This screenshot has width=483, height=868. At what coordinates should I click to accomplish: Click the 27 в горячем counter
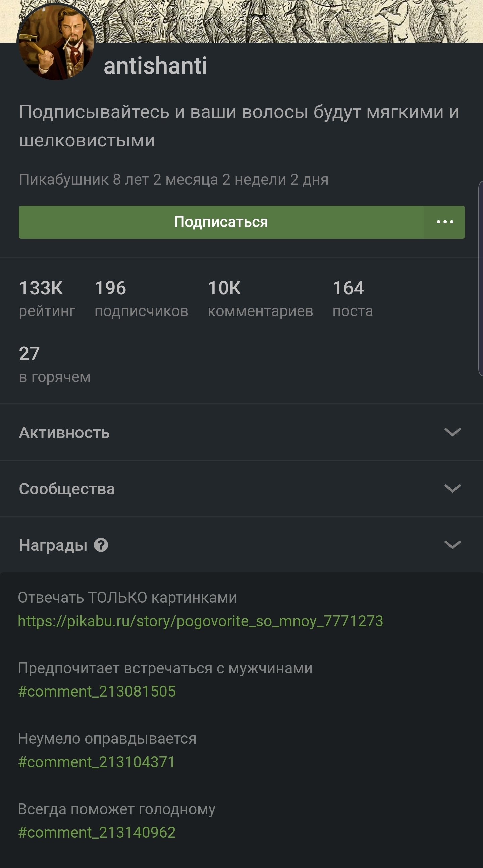pos(54,364)
